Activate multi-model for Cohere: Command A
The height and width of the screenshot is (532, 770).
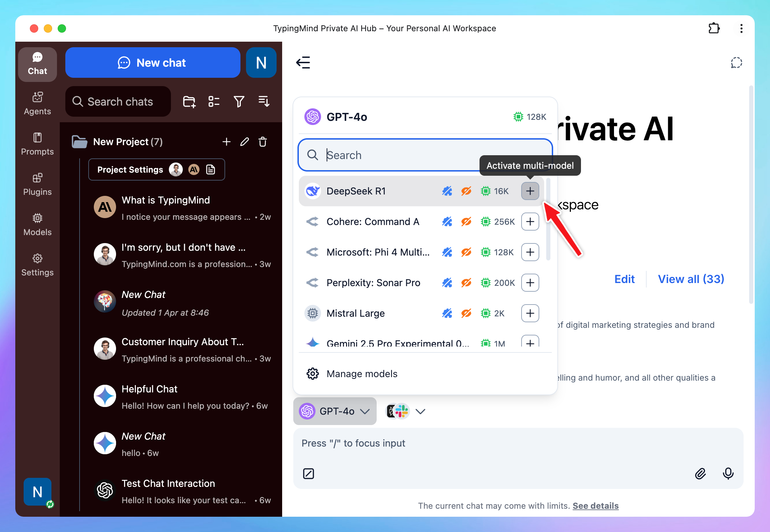coord(530,222)
